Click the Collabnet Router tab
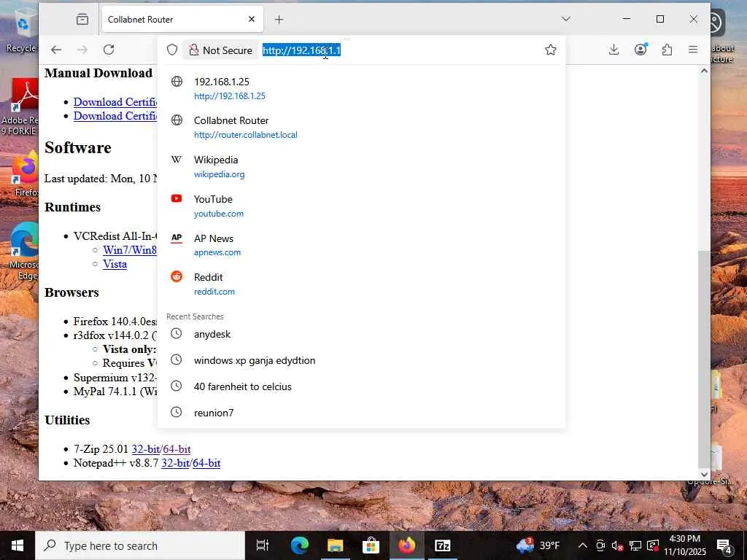 [182, 20]
